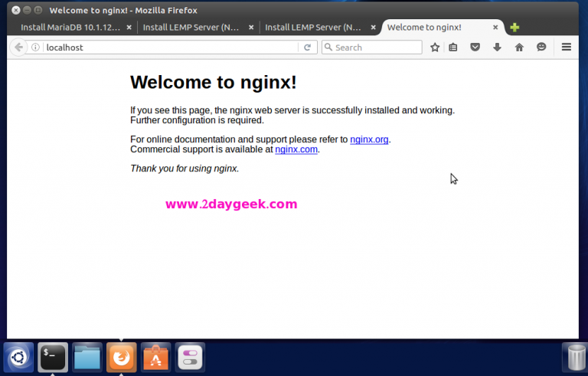The width and height of the screenshot is (588, 376).
Task: Reload the localhost page
Action: (x=307, y=47)
